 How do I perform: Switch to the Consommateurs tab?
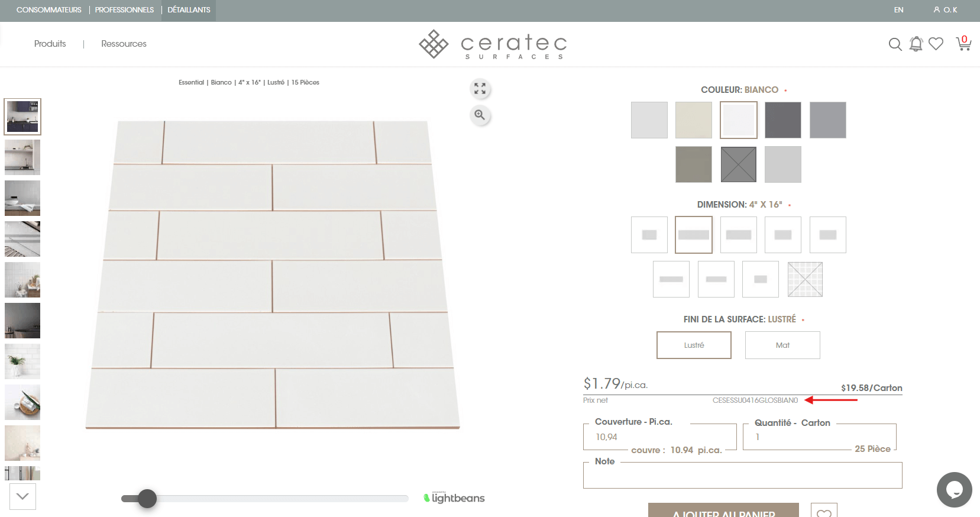click(x=49, y=10)
